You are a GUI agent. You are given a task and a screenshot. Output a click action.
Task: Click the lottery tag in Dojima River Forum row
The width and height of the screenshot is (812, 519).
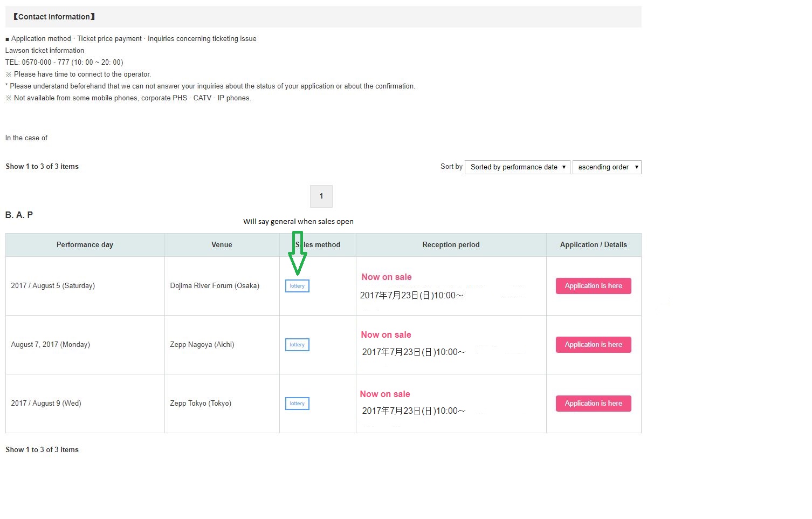pos(297,286)
